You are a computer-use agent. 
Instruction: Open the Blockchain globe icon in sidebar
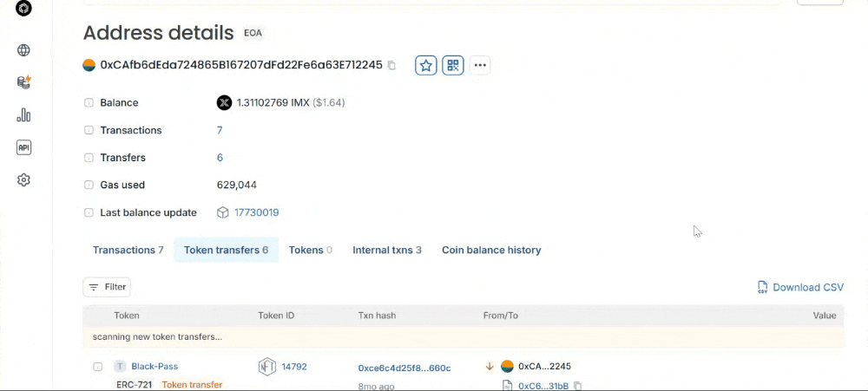pyautogui.click(x=23, y=50)
